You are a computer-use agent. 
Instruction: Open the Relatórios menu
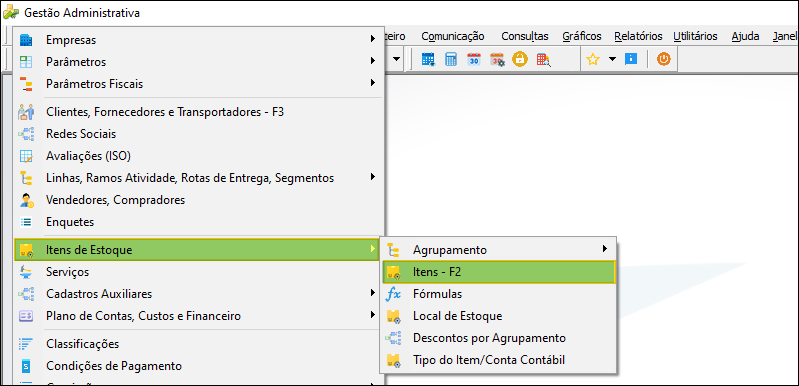click(638, 37)
